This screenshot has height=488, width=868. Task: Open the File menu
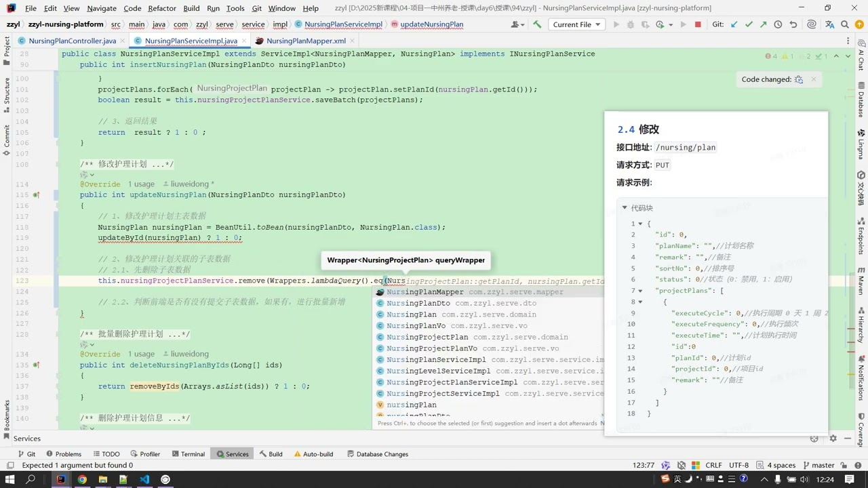pos(31,8)
